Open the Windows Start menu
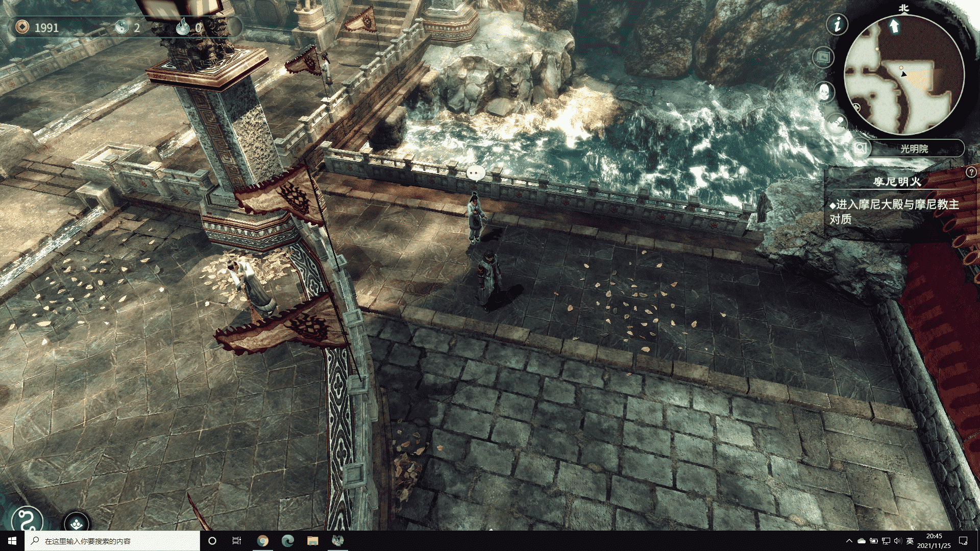This screenshot has height=551, width=980. (x=12, y=541)
